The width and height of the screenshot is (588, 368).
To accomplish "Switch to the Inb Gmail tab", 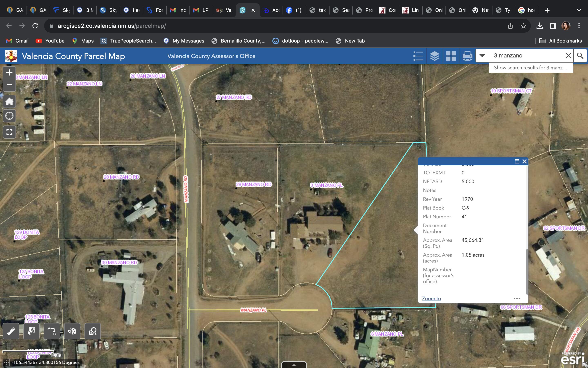I will 178,10.
